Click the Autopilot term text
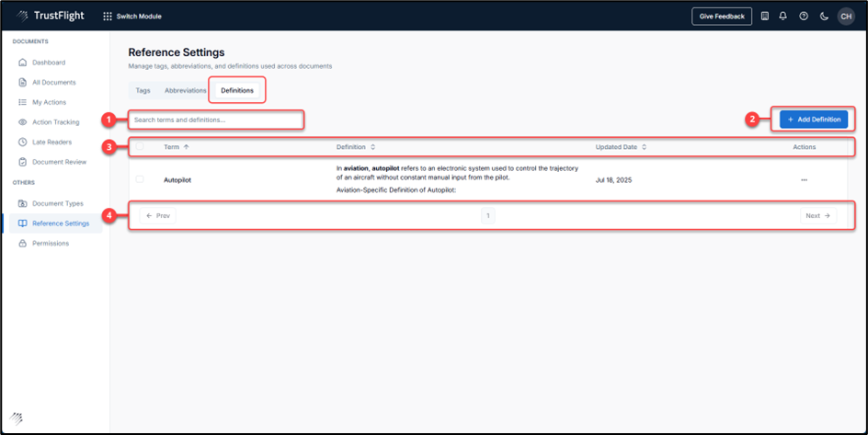 177,180
